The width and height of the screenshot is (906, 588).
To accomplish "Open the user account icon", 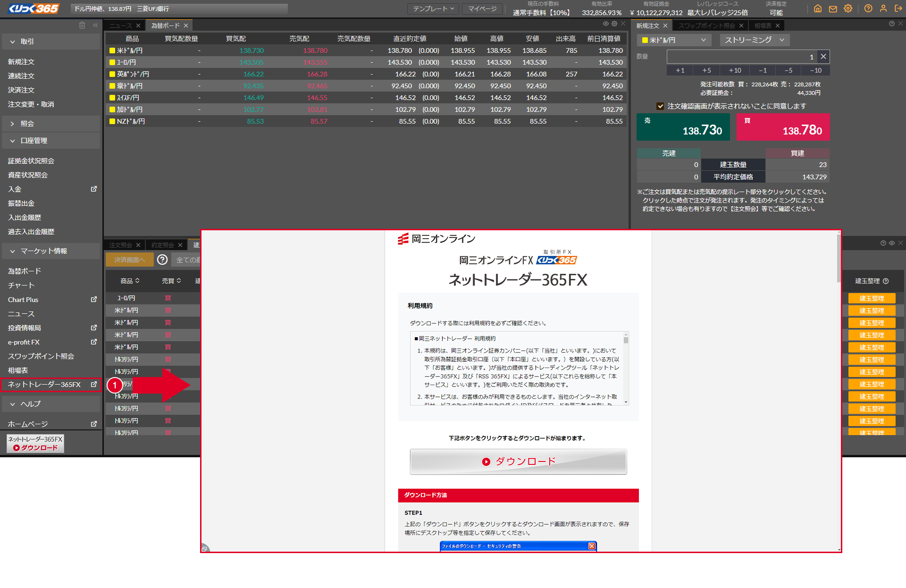I will pyautogui.click(x=883, y=8).
